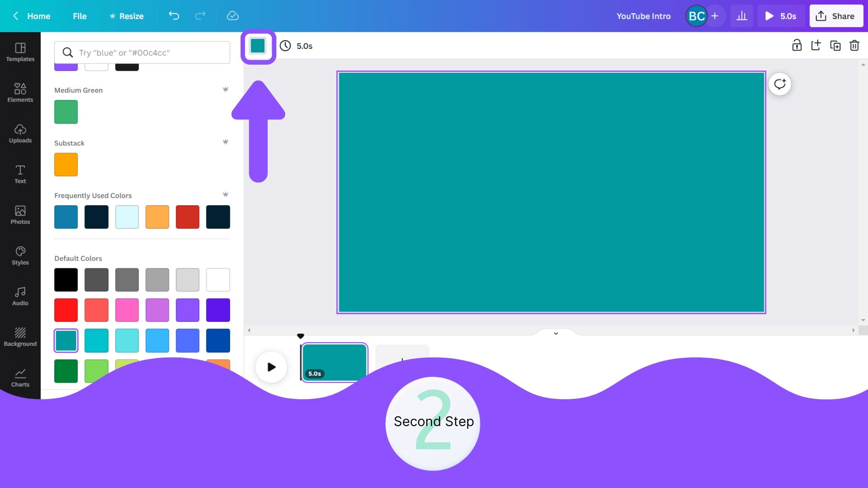Toggle the pin color for Substack
This screenshot has width=868, height=488.
tap(226, 142)
